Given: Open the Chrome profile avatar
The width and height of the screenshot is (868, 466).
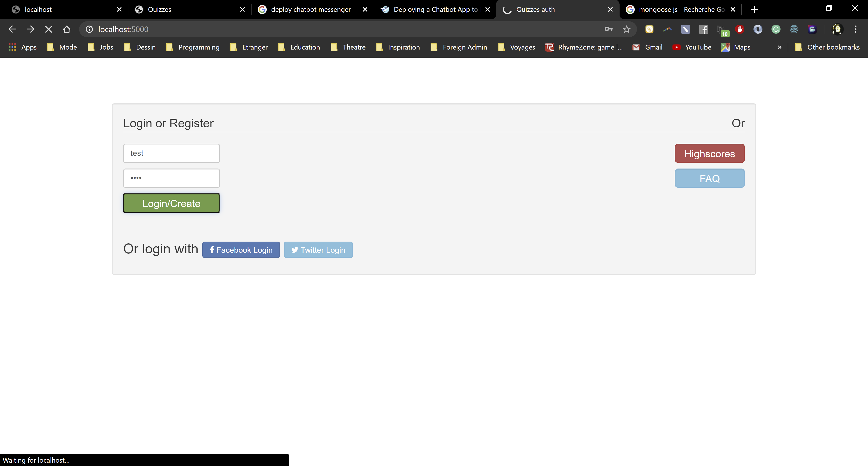Looking at the screenshot, I should 837,29.
